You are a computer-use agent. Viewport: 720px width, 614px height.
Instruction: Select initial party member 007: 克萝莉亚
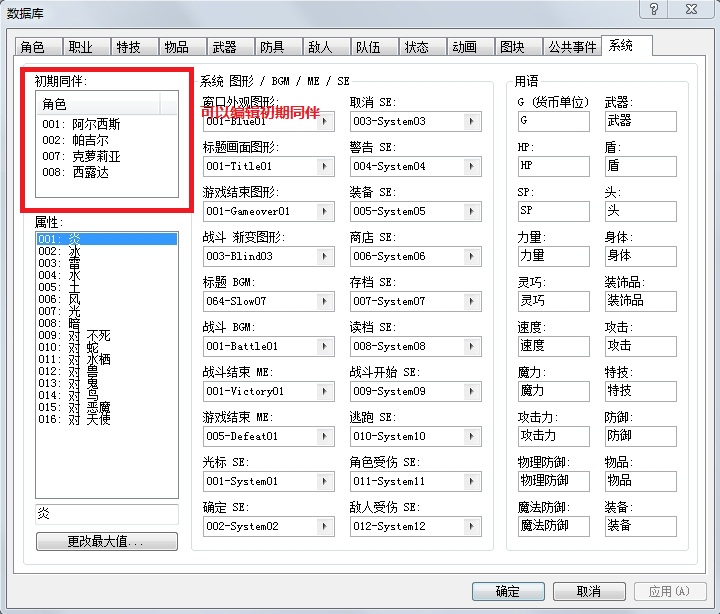point(107,156)
